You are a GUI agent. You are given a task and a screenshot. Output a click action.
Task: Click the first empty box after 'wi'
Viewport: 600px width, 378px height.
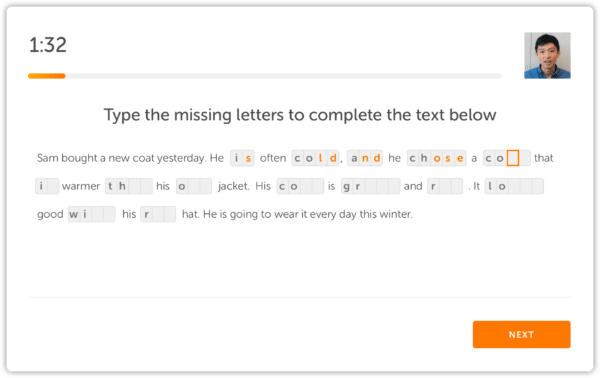(x=97, y=214)
